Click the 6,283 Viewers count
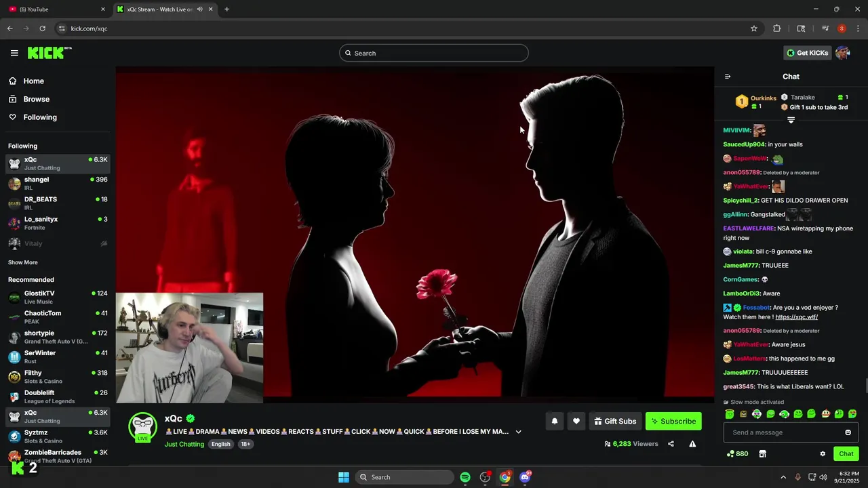The image size is (868, 488). [631, 444]
